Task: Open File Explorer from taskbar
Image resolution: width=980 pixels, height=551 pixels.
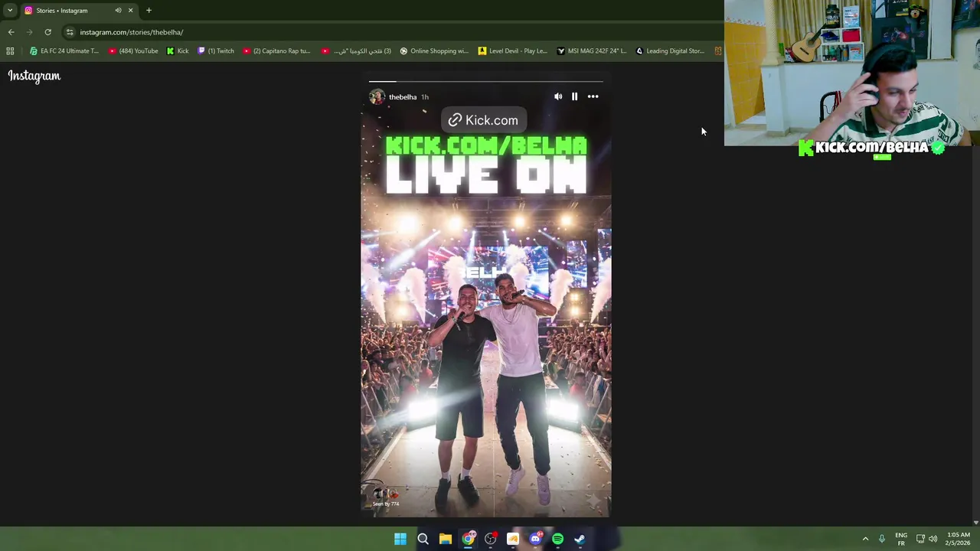Action: [x=445, y=540]
